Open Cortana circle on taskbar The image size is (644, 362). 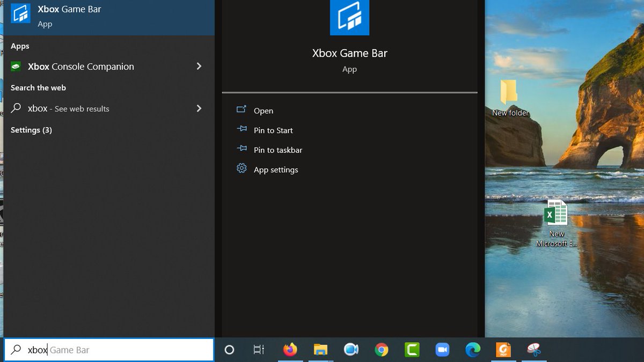[x=229, y=350]
